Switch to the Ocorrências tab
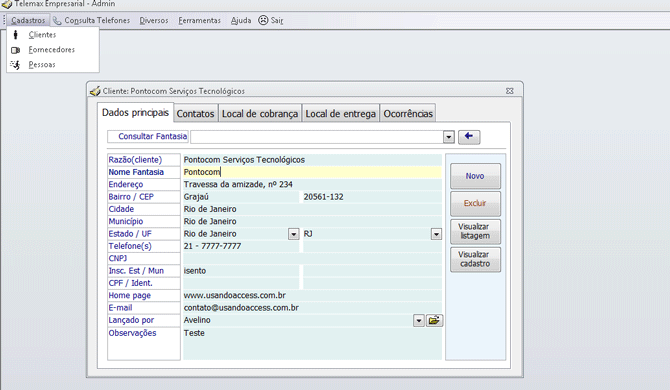670x390 pixels. coord(408,114)
